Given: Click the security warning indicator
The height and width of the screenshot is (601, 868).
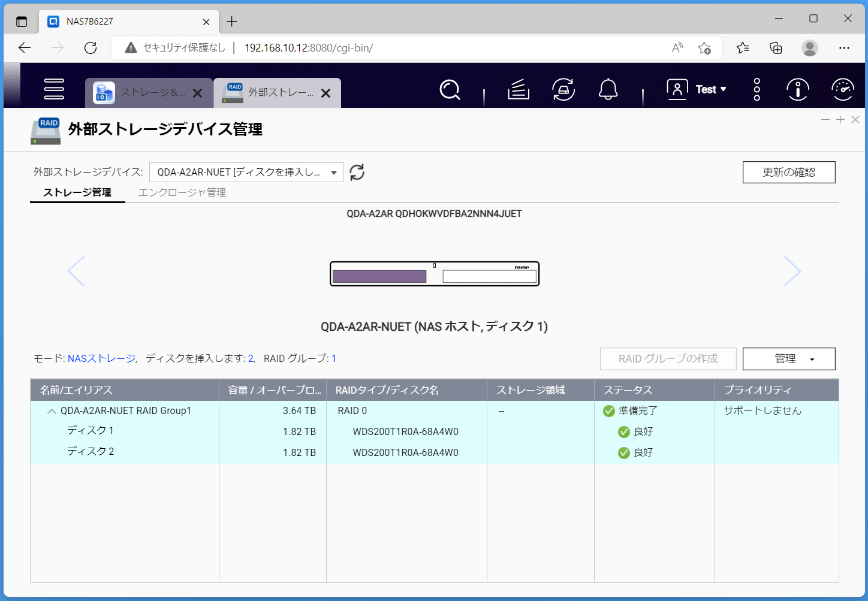Looking at the screenshot, I should click(175, 48).
